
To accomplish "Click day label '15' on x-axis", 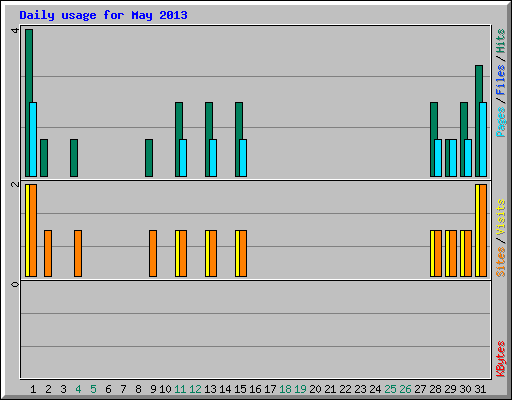I will coord(240,389).
